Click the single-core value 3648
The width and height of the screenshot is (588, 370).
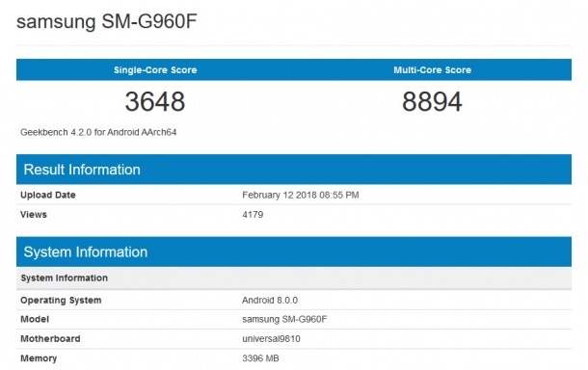pos(155,101)
